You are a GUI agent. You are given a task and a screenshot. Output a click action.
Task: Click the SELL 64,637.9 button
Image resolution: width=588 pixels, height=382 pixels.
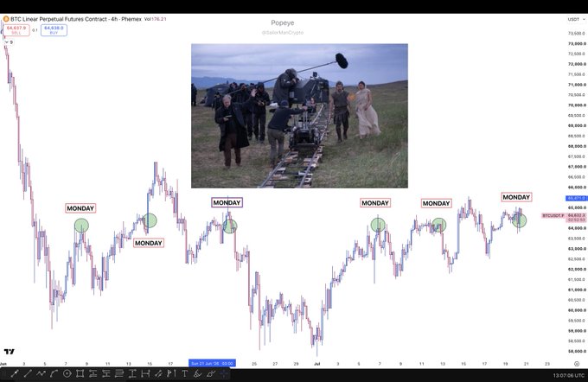pyautogui.click(x=16, y=30)
